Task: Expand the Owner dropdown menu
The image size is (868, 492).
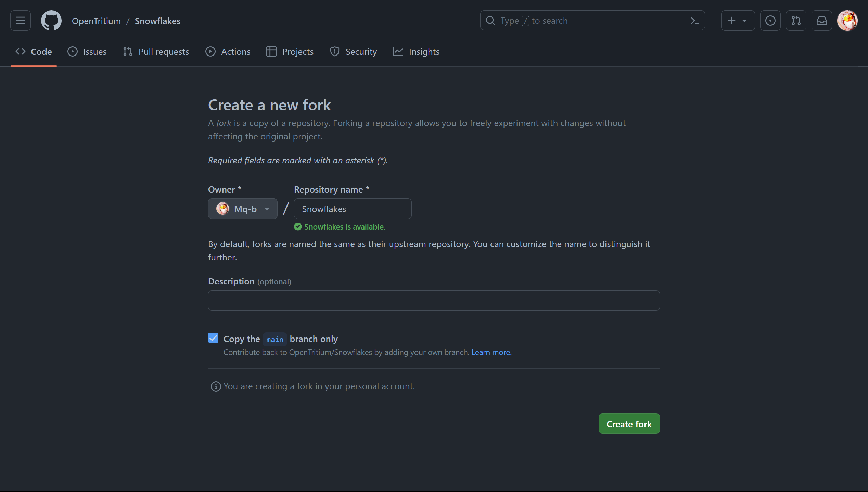Action: (243, 208)
